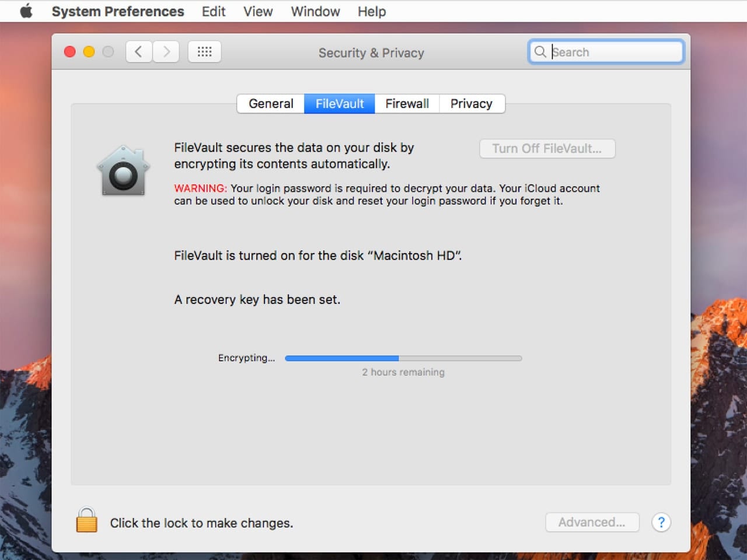Click the magnifying glass in the search box

point(540,52)
